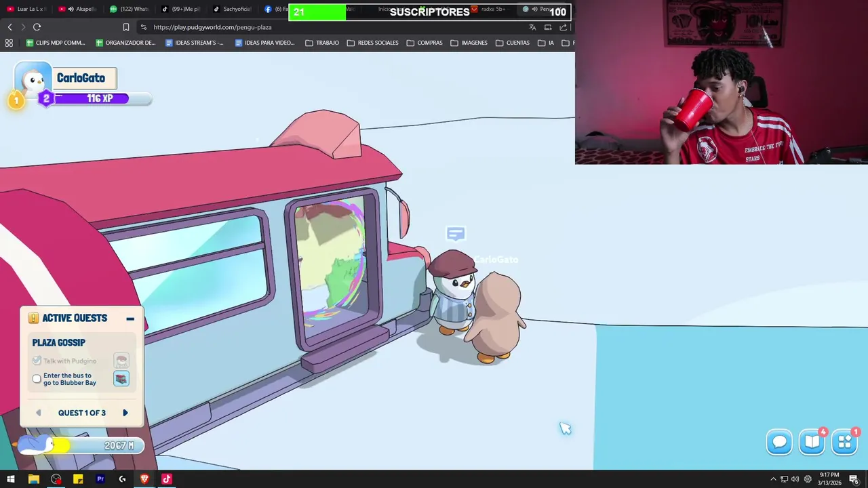This screenshot has width=868, height=488.
Task: Open OBS Studio from the taskbar
Action: coord(56,479)
